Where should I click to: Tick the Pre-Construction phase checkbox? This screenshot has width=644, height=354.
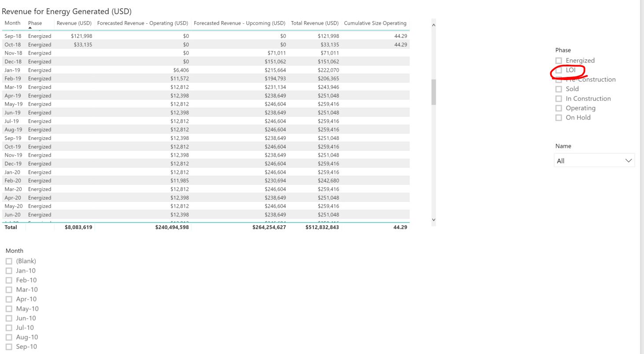pyautogui.click(x=559, y=80)
